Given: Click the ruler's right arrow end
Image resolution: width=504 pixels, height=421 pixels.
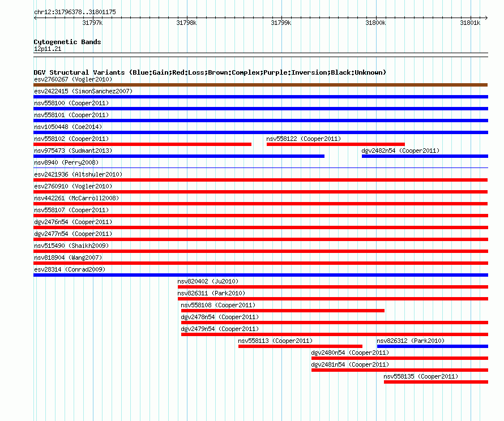Looking at the screenshot, I should tap(486, 18).
